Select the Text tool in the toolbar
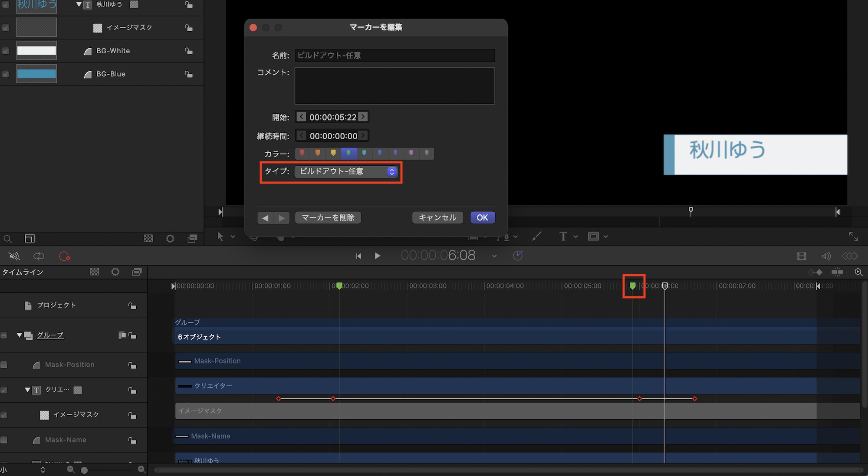868x476 pixels. 563,236
